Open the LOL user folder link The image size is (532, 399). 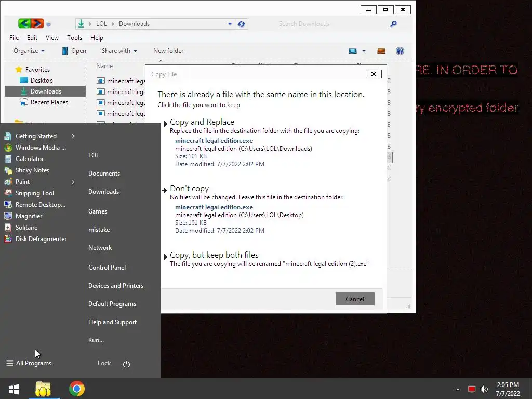click(x=94, y=155)
